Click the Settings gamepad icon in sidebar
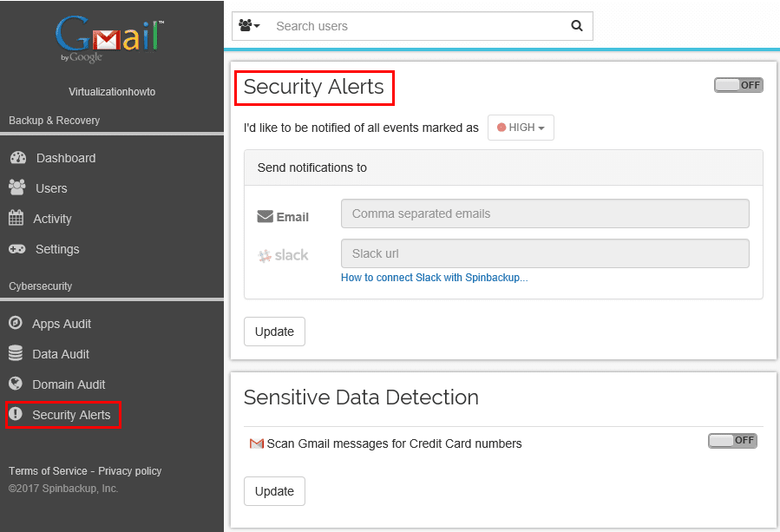 pyautogui.click(x=17, y=249)
